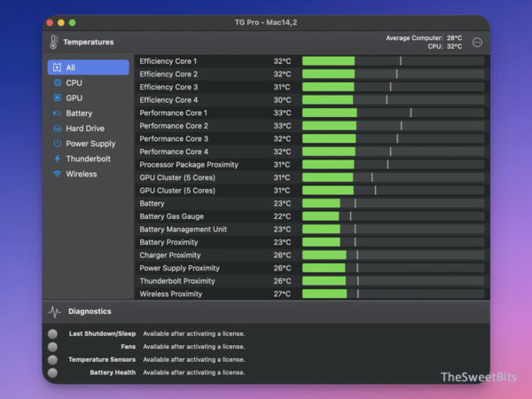Click the Wireless Proximity temperature bar

(x=393, y=293)
